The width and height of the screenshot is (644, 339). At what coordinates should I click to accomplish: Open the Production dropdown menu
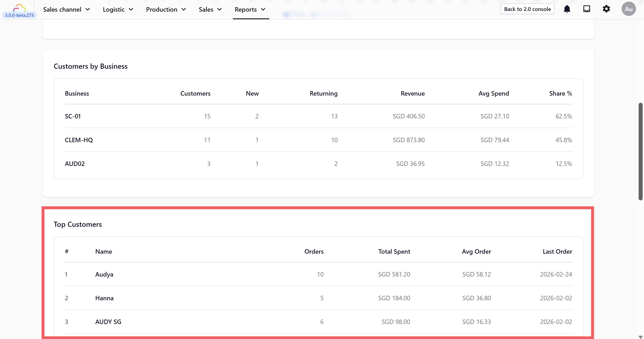[x=166, y=9]
